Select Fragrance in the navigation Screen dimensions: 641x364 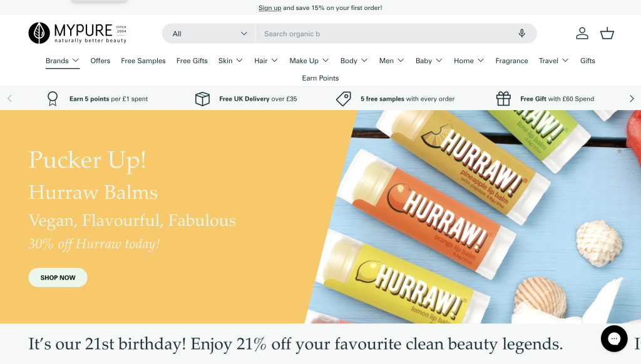coord(511,61)
